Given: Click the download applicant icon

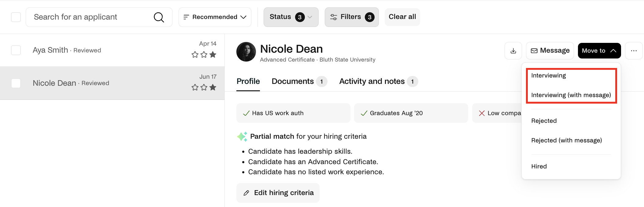Looking at the screenshot, I should (x=513, y=51).
